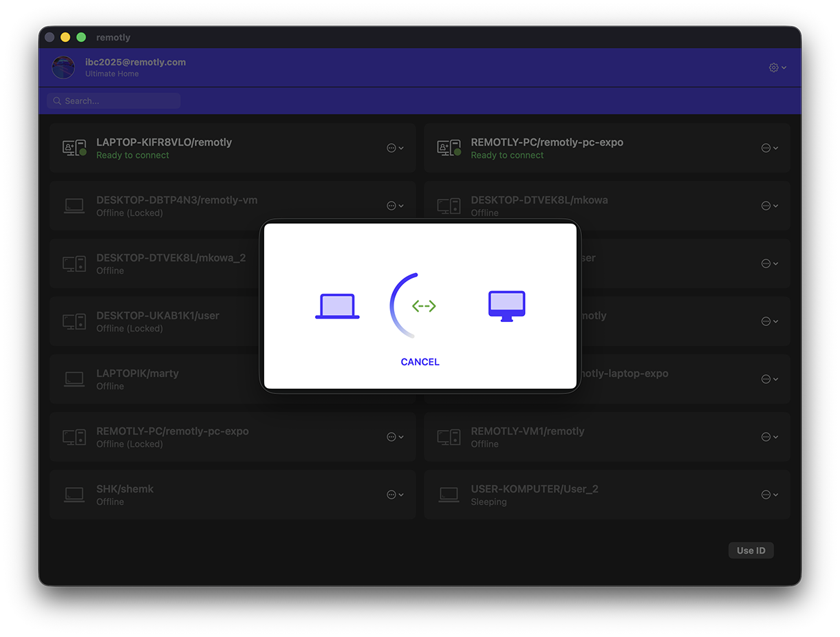
Task: Click the remotly title in the window bar
Action: [x=114, y=37]
